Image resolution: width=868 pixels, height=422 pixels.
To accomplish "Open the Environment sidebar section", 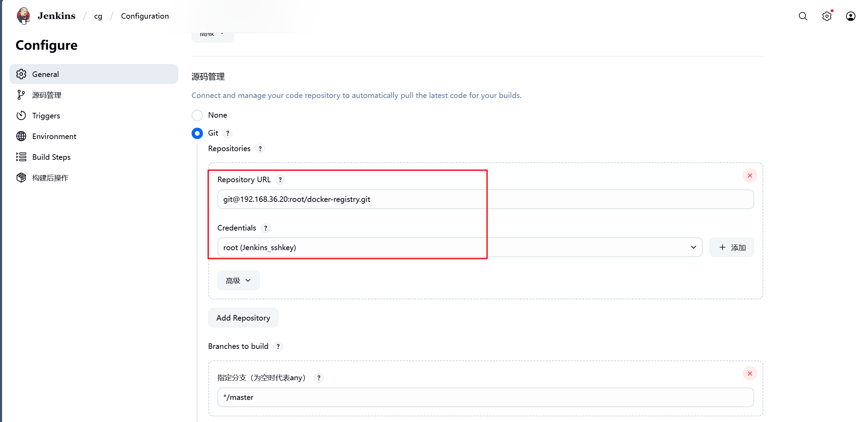I will pos(54,136).
